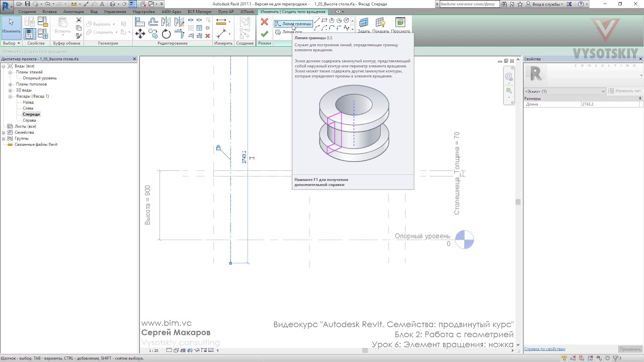Select the Rotate tool in Редактирование

pyautogui.click(x=167, y=34)
